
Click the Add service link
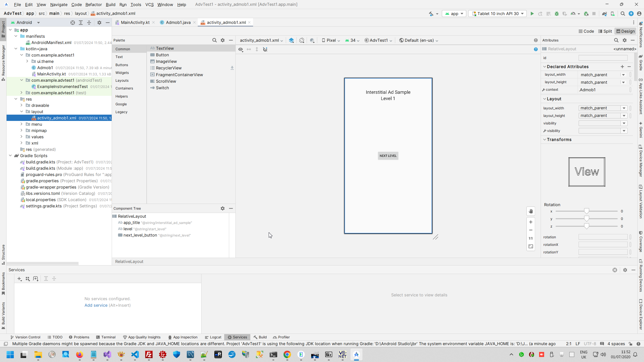pos(96,305)
